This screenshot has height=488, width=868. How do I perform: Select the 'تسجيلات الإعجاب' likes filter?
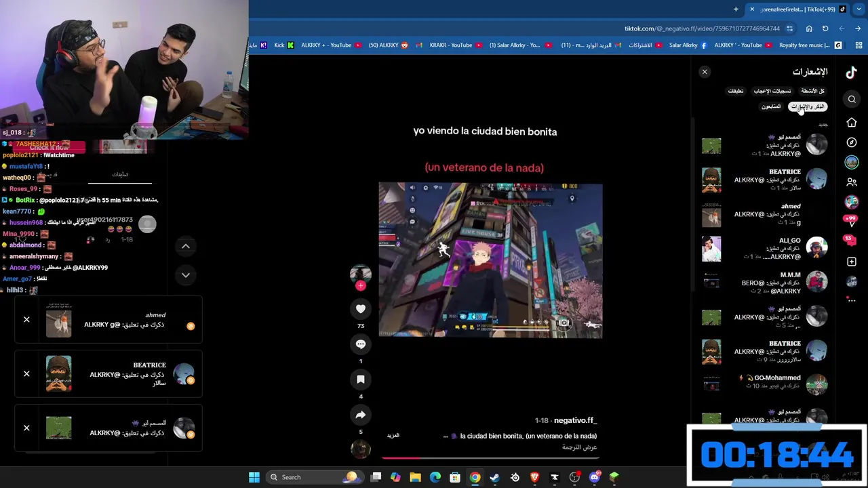pos(772,91)
